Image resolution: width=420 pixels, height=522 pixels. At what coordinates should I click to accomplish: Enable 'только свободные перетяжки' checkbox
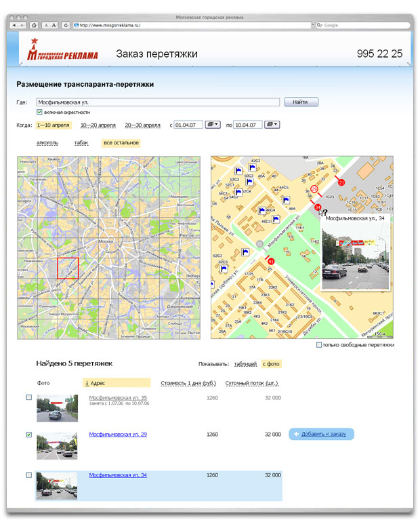tap(320, 345)
